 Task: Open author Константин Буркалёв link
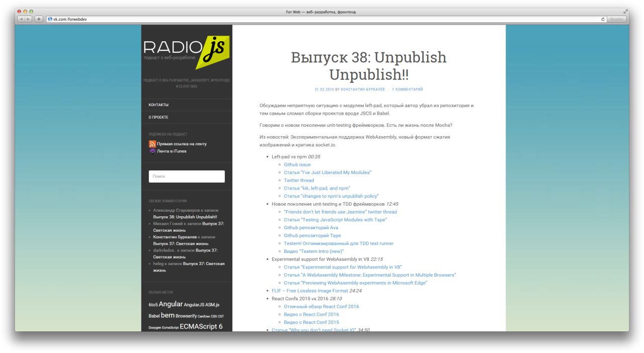tap(362, 90)
